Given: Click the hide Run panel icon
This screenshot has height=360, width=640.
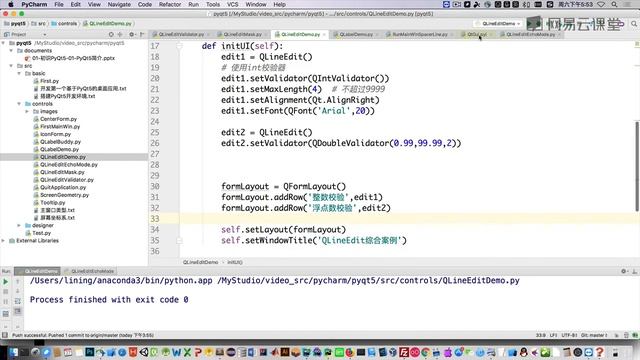Looking at the screenshot, I should pyautogui.click(x=634, y=271).
